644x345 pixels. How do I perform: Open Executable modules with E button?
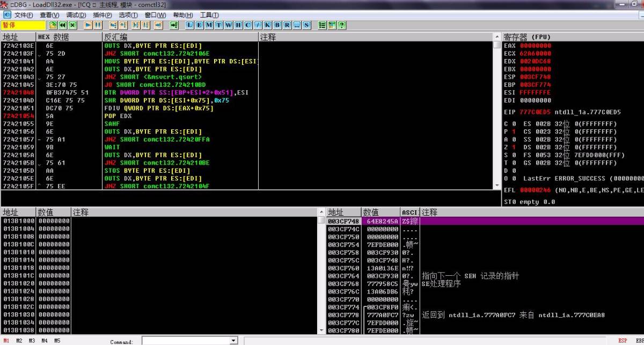click(x=199, y=25)
